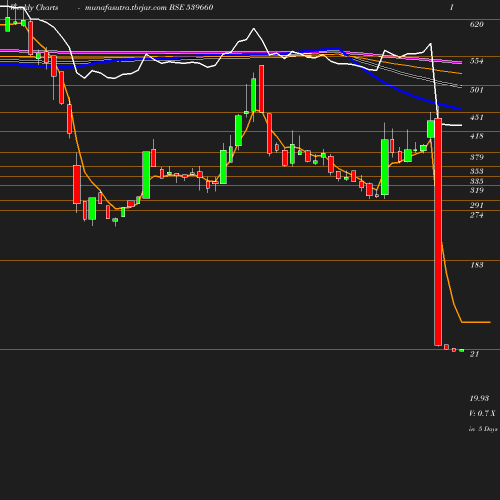Click the Weekly Charts title text
500x500 pixels.
point(34,7)
